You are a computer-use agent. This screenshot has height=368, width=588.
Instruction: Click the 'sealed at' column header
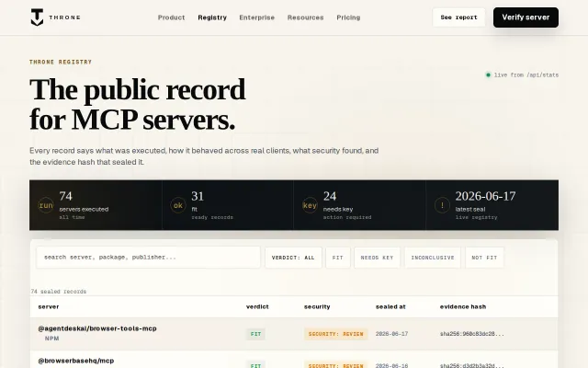click(x=390, y=306)
